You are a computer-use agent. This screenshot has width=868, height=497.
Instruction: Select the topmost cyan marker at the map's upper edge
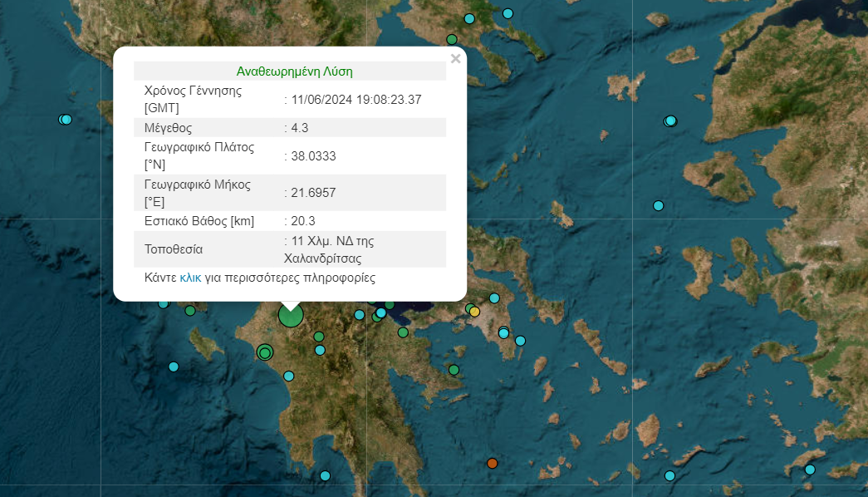508,13
